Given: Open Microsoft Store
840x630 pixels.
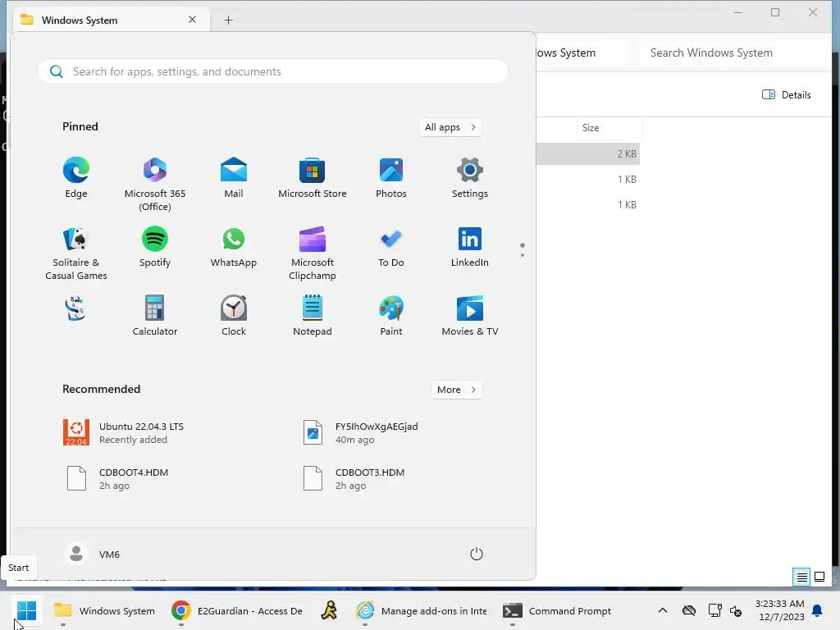Looking at the screenshot, I should click(x=313, y=178).
